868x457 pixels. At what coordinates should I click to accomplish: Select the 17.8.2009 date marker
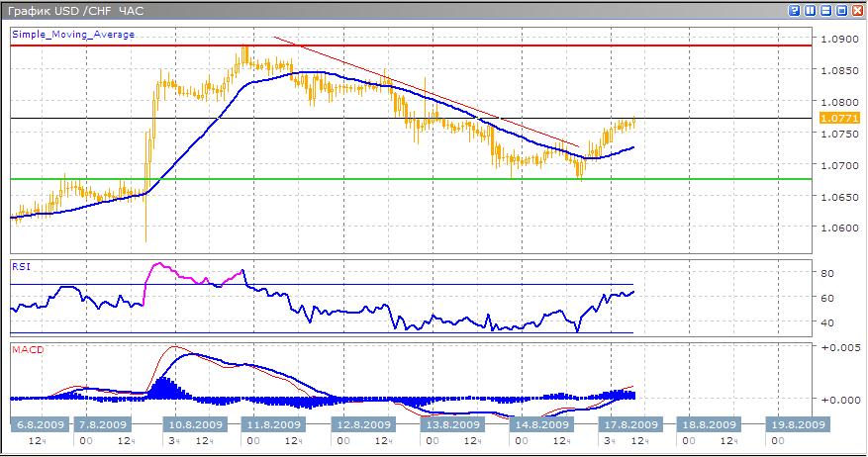(625, 424)
